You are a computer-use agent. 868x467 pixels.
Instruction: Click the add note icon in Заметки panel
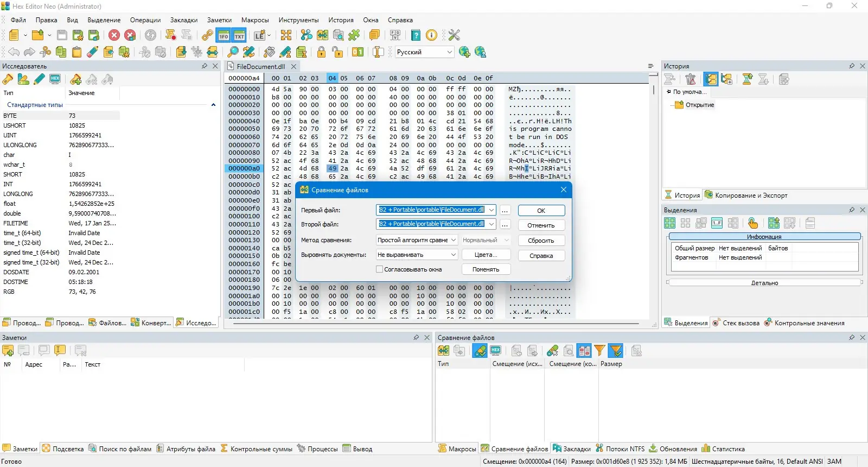[x=8, y=351]
